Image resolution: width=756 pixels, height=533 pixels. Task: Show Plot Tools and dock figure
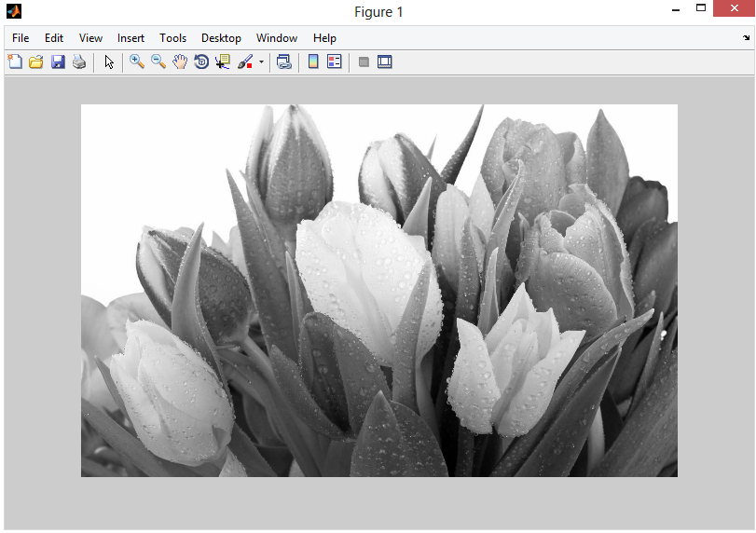click(x=385, y=61)
